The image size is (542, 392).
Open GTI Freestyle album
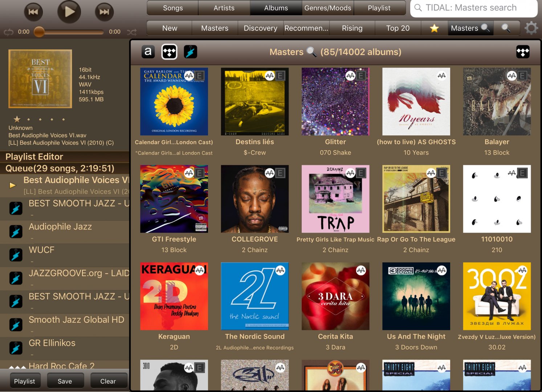(174, 199)
